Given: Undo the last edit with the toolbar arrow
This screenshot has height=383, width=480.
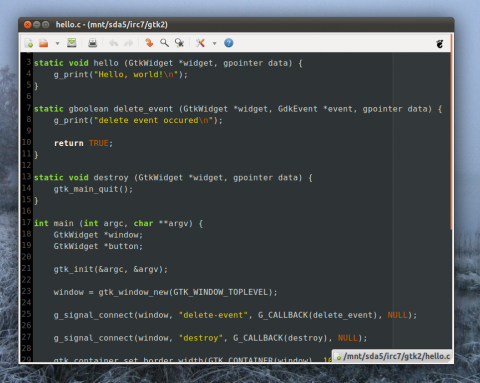Looking at the screenshot, I should point(113,43).
